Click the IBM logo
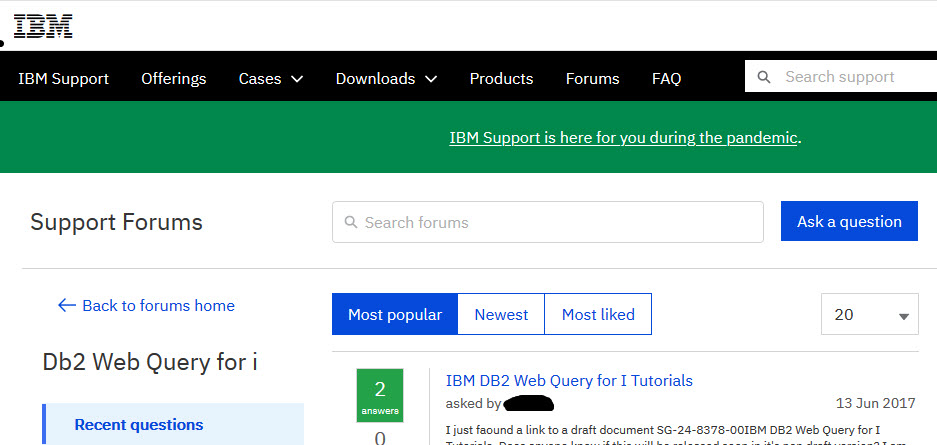This screenshot has height=445, width=937. (43, 26)
